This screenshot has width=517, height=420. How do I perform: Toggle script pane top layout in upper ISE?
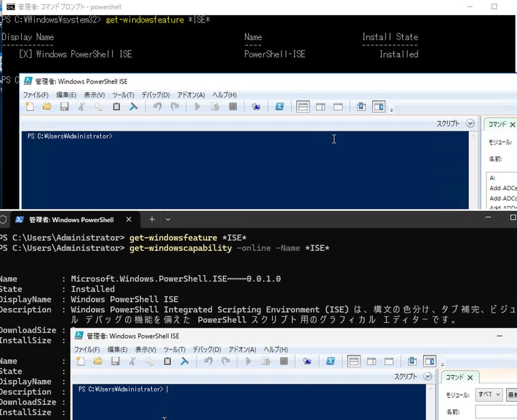pos(303,107)
